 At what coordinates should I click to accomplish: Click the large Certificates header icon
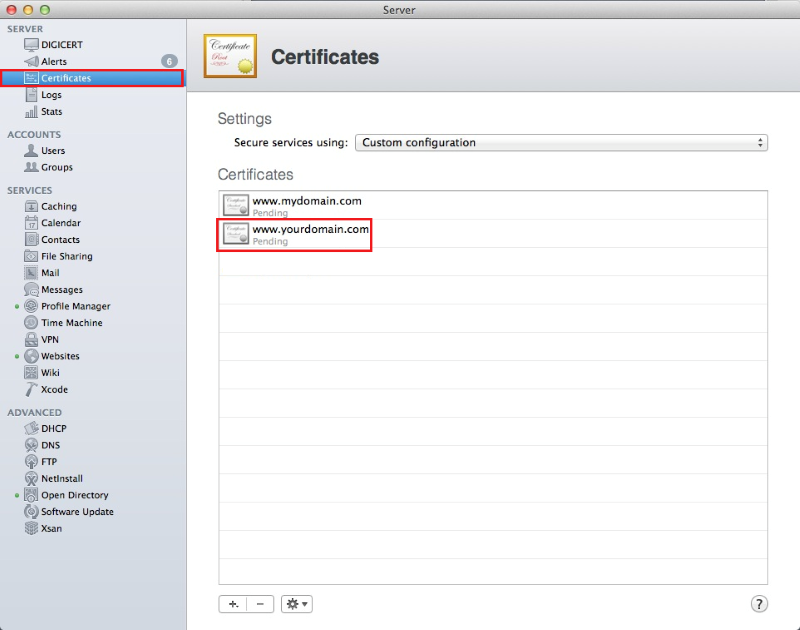(x=230, y=56)
